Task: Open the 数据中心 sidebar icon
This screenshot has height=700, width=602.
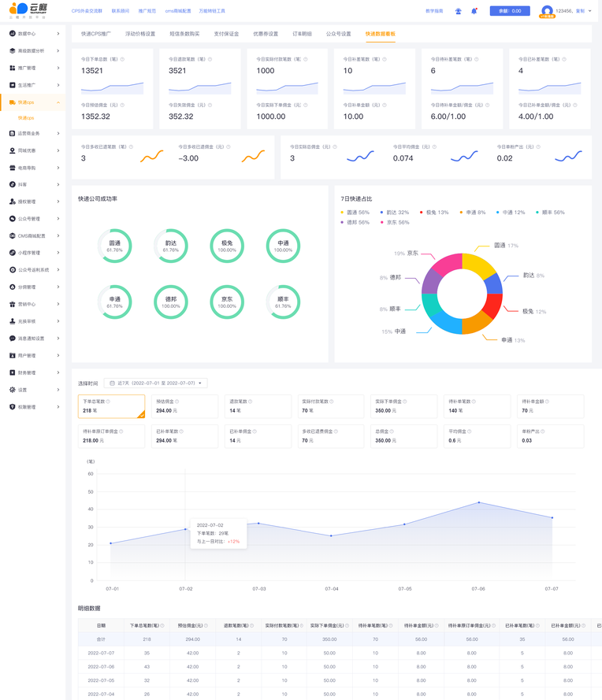Action: click(x=13, y=34)
